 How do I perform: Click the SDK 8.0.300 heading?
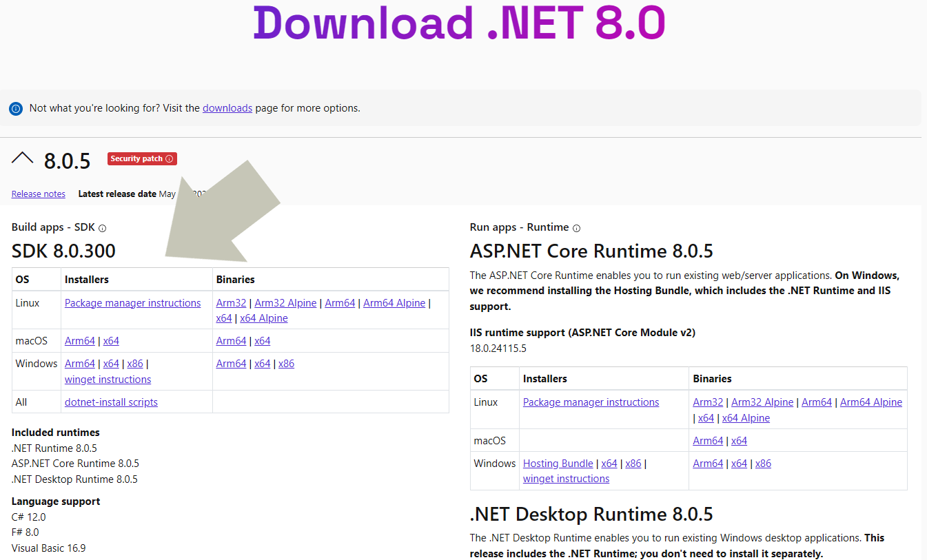64,251
